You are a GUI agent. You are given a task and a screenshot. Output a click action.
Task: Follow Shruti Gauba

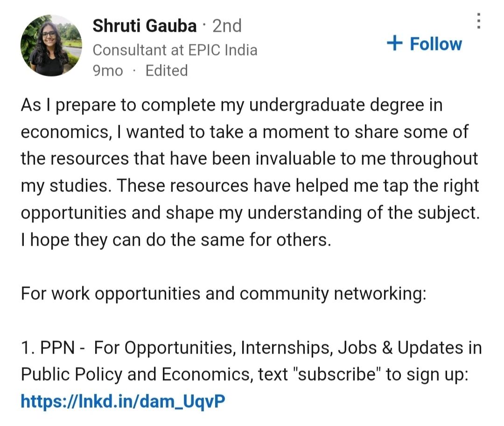click(x=424, y=43)
